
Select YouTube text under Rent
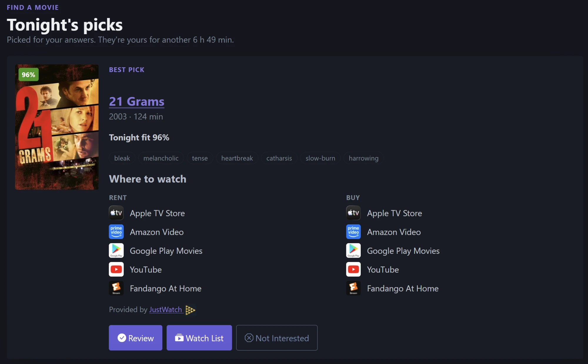(146, 270)
